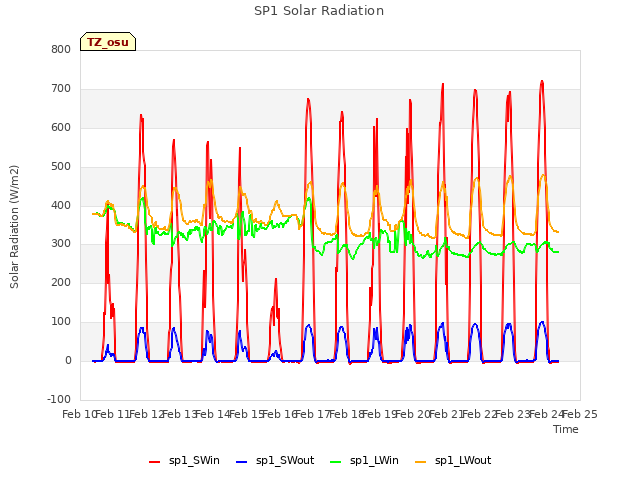Click the Feb 10 x-axis tick label

(x=79, y=414)
